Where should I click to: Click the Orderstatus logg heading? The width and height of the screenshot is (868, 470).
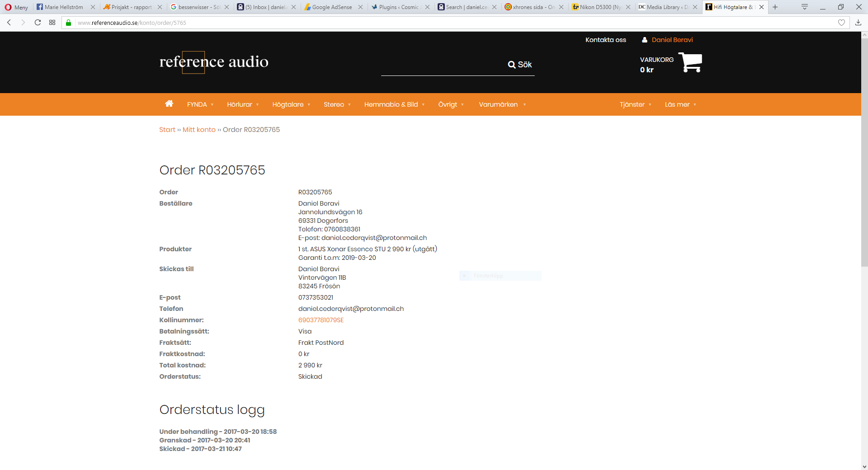click(x=212, y=410)
